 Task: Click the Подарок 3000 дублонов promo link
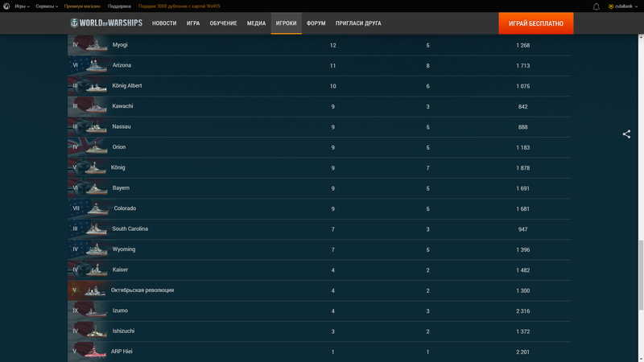coord(179,6)
